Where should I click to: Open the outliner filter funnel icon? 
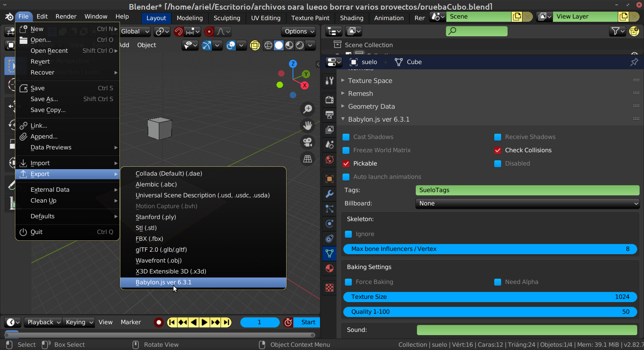coord(617,31)
